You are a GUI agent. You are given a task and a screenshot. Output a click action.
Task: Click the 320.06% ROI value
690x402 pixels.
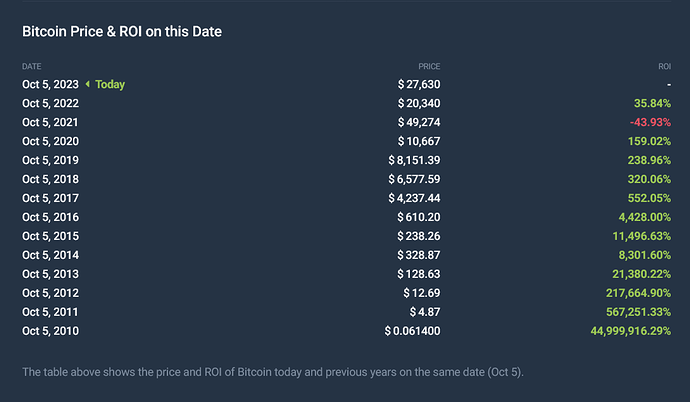[x=649, y=179]
